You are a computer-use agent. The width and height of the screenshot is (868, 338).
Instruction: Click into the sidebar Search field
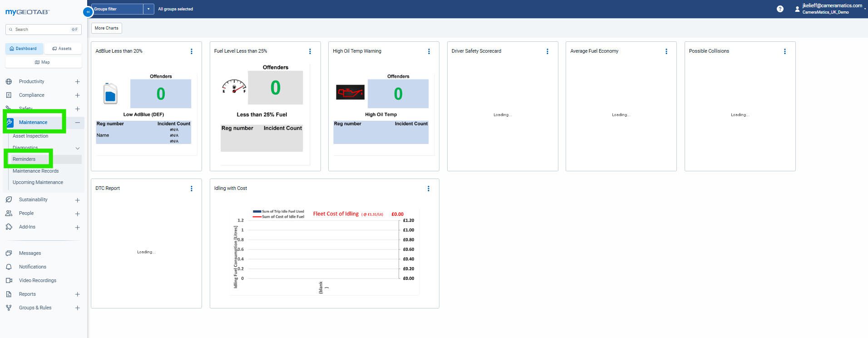(41, 30)
